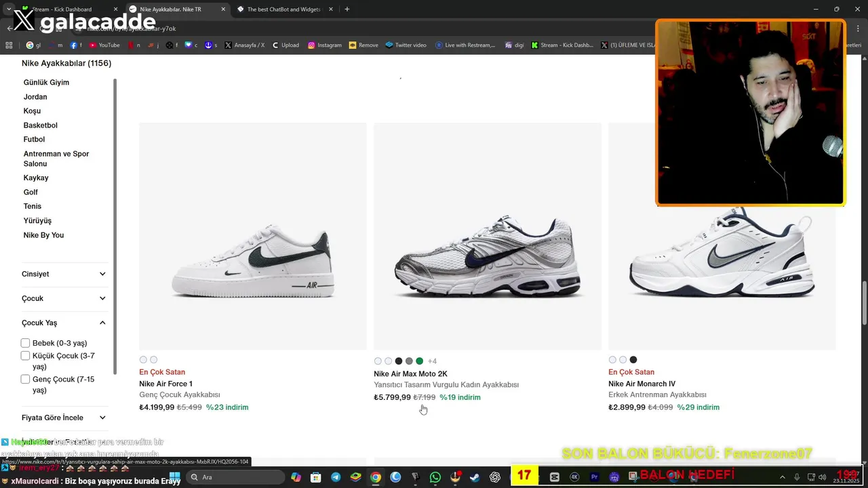Image resolution: width=868 pixels, height=488 pixels.
Task: Open WhatsApp from the taskbar
Action: [435, 477]
